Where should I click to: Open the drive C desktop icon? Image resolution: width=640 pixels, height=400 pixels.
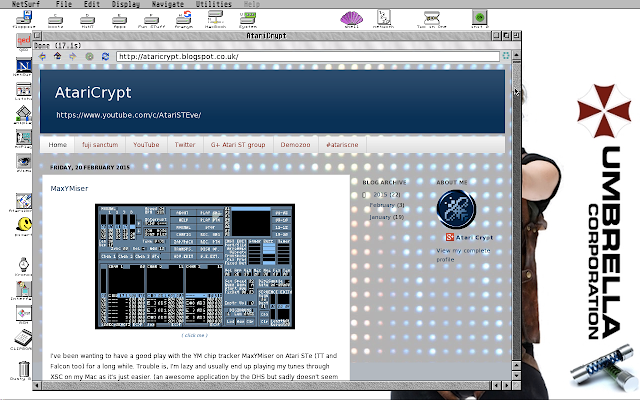pos(56,20)
